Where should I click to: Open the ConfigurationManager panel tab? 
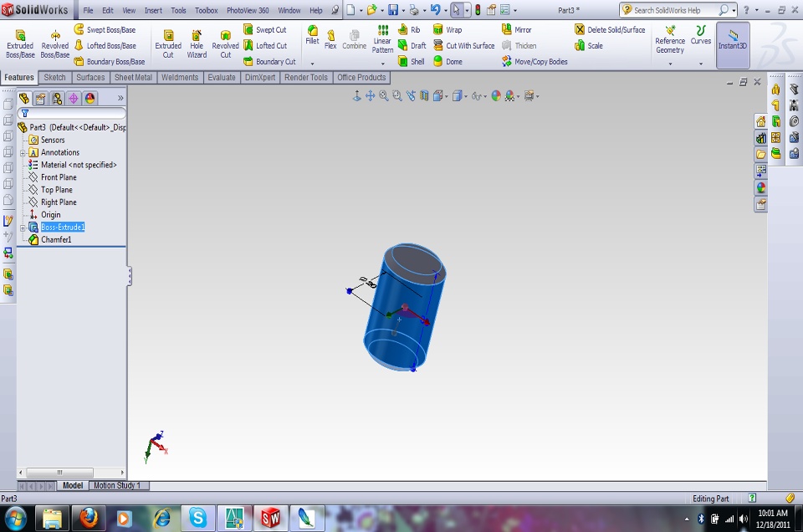[57, 98]
